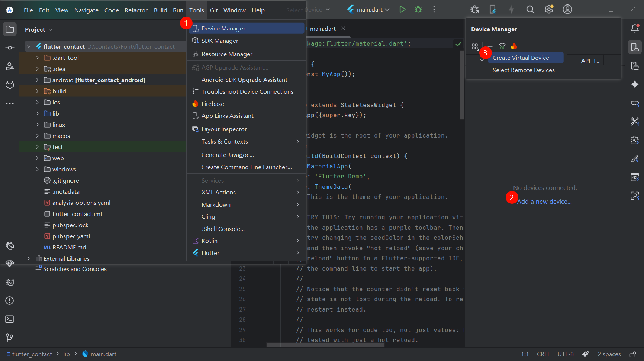
Task: Expand the android folder node
Action: (37, 80)
